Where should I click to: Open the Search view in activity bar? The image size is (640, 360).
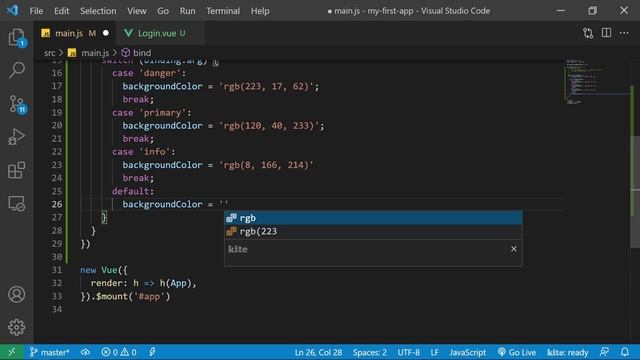pos(16,70)
